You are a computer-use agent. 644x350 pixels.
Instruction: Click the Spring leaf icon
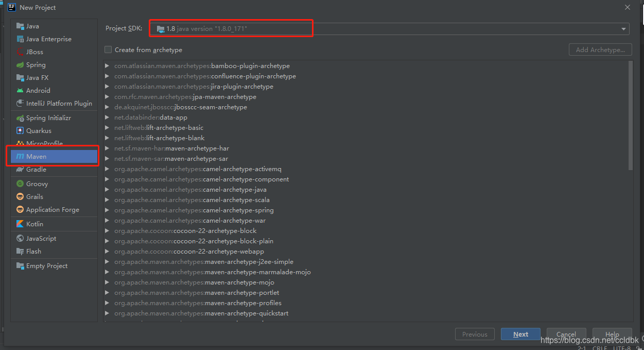(x=20, y=65)
